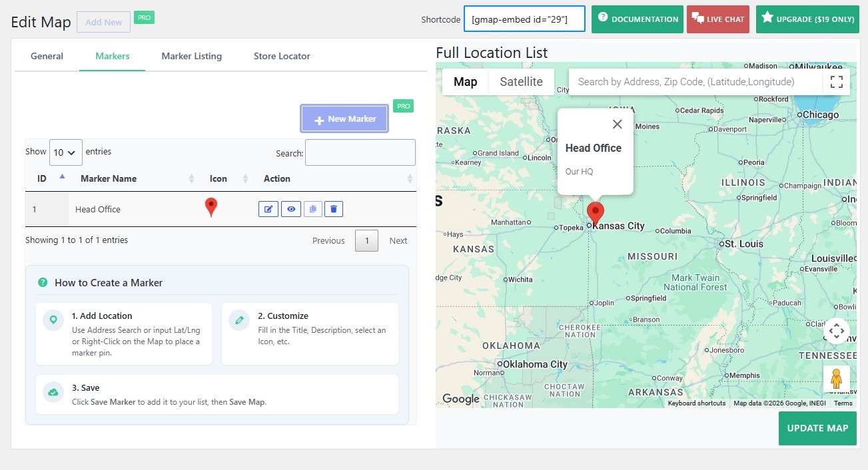Image resolution: width=868 pixels, height=470 pixels.
Task: Click the Add Location step icon
Action: coord(53,320)
